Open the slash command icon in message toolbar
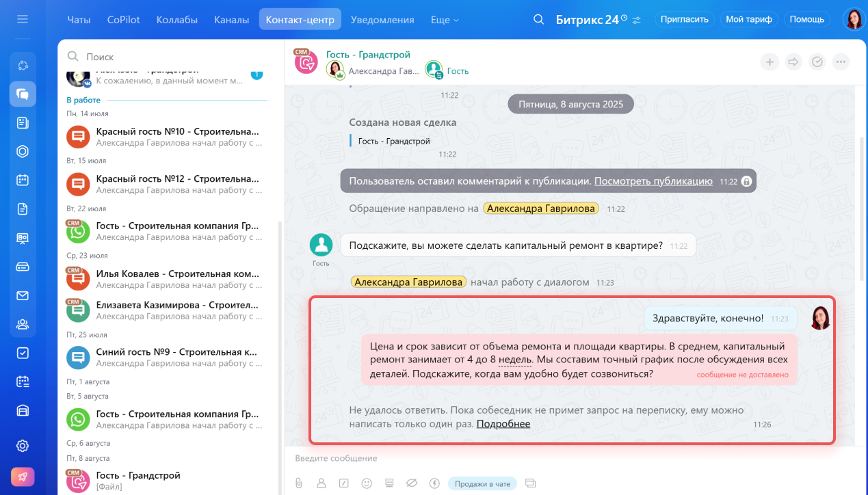This screenshot has width=868, height=495. 344,483
